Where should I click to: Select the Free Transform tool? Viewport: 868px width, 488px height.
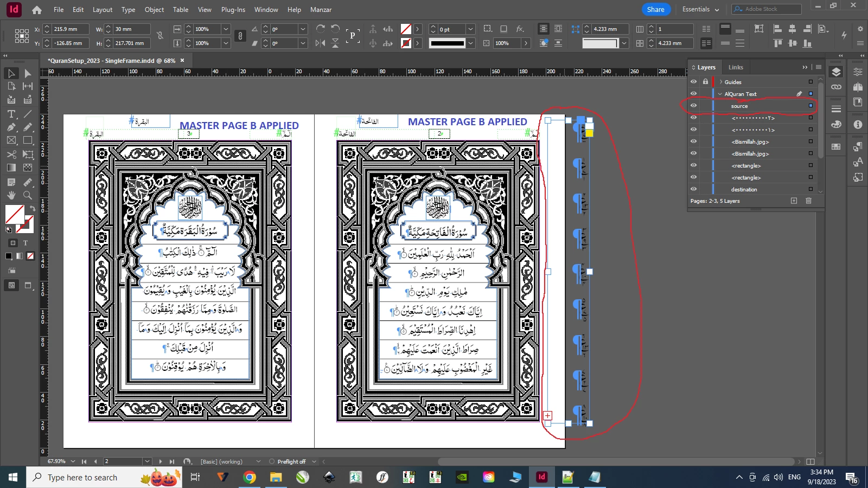coord(28,155)
